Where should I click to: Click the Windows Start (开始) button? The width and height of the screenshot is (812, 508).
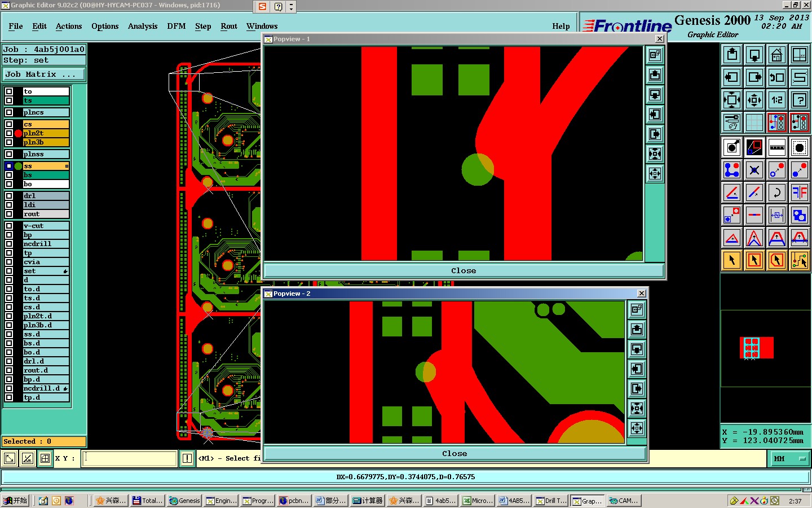(x=15, y=501)
